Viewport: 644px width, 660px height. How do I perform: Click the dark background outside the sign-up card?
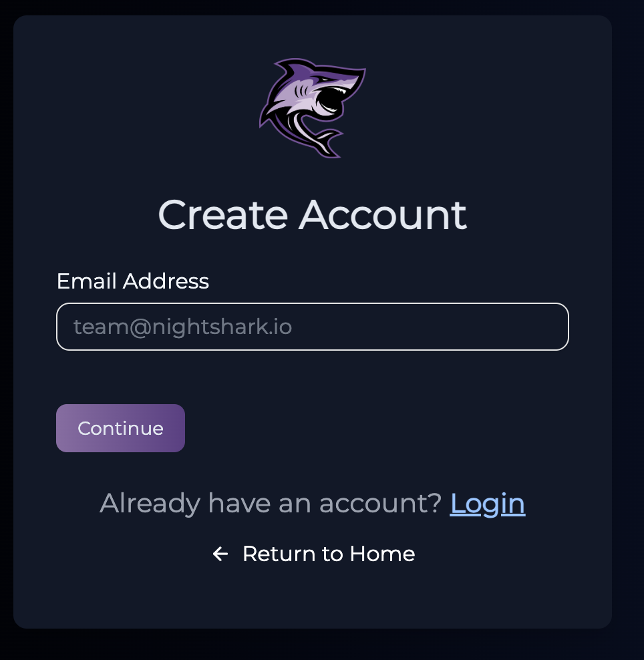pos(628,334)
